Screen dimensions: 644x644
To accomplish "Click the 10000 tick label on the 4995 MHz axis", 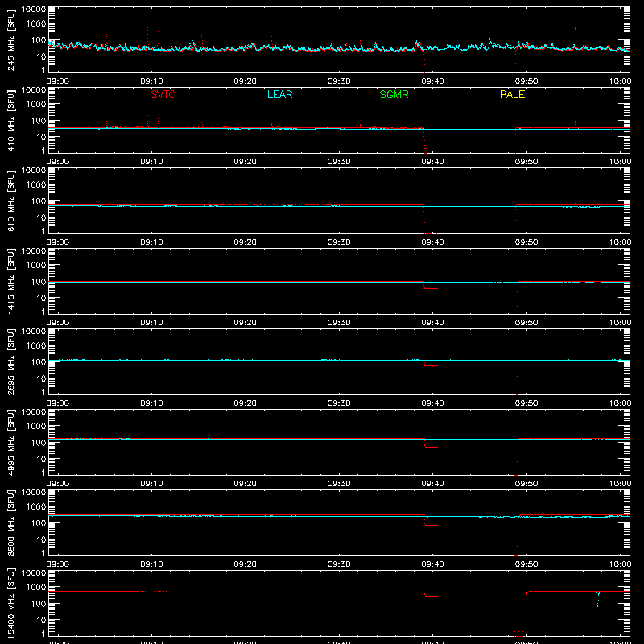I will coord(34,412).
